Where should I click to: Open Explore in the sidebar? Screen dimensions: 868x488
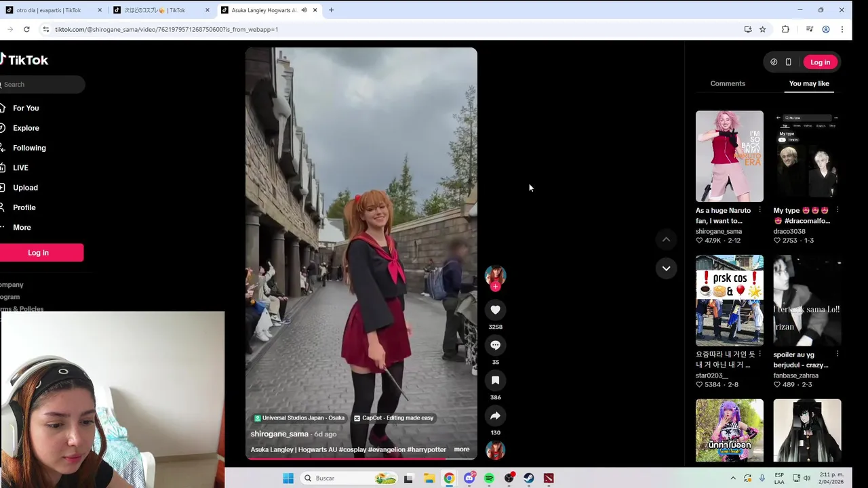pos(26,127)
